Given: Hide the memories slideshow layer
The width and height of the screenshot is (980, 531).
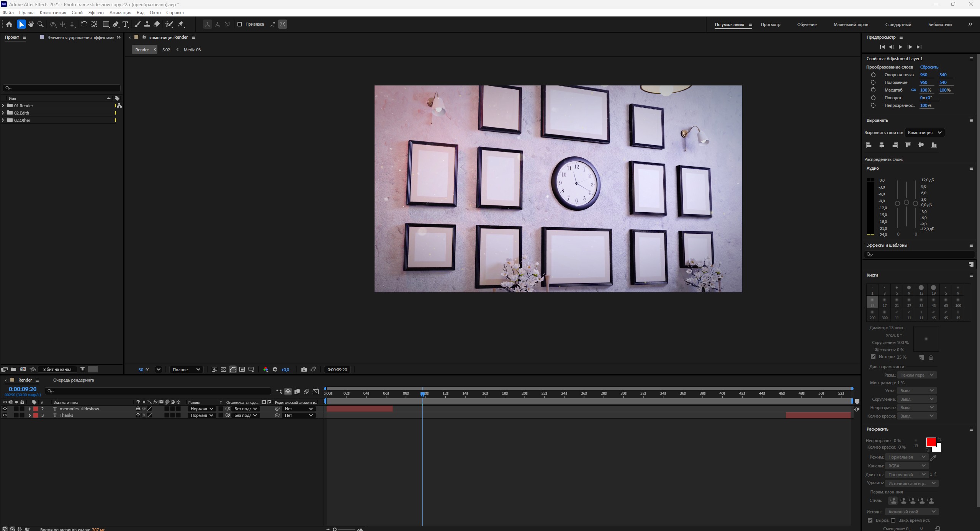Looking at the screenshot, I should (5, 409).
